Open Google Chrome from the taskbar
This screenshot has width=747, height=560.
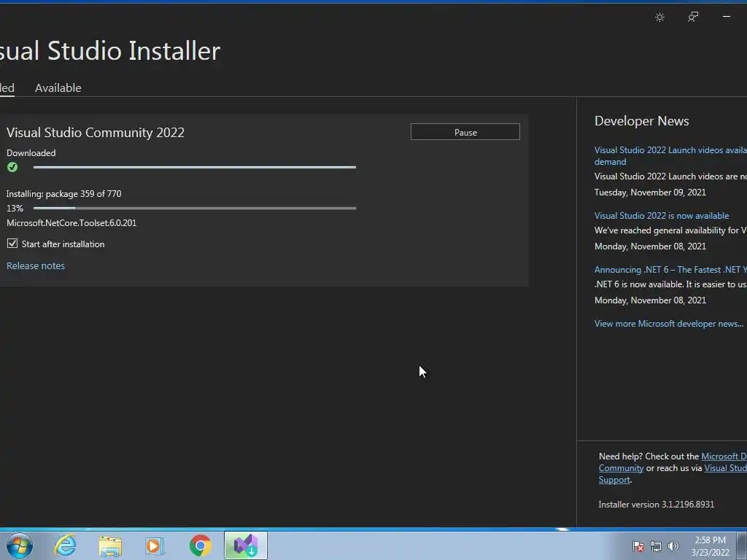click(200, 545)
